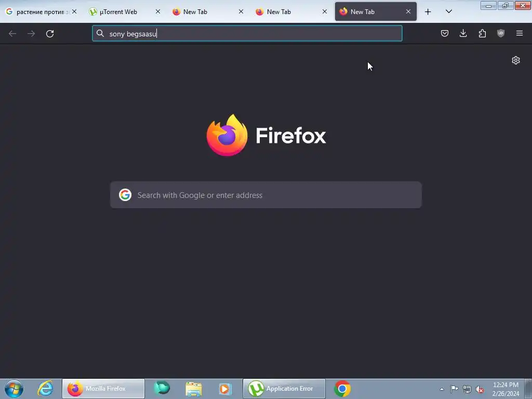Open the Firefox application menu

point(520,33)
